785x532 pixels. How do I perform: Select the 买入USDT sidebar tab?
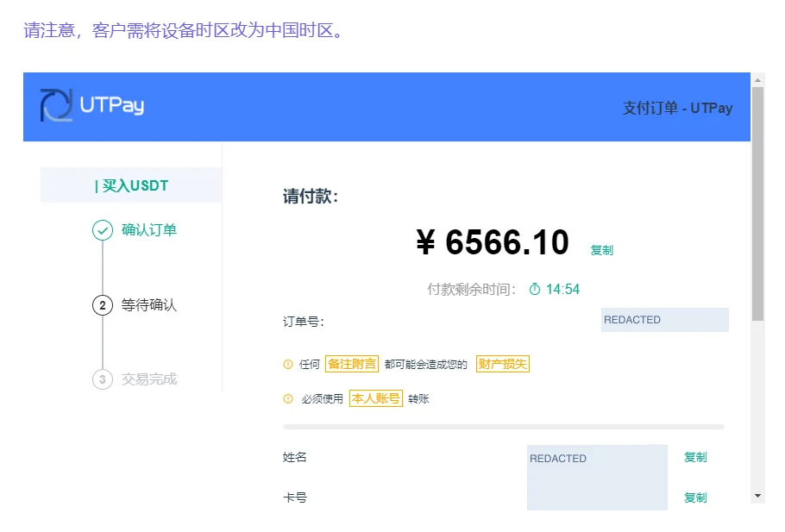click(x=131, y=185)
